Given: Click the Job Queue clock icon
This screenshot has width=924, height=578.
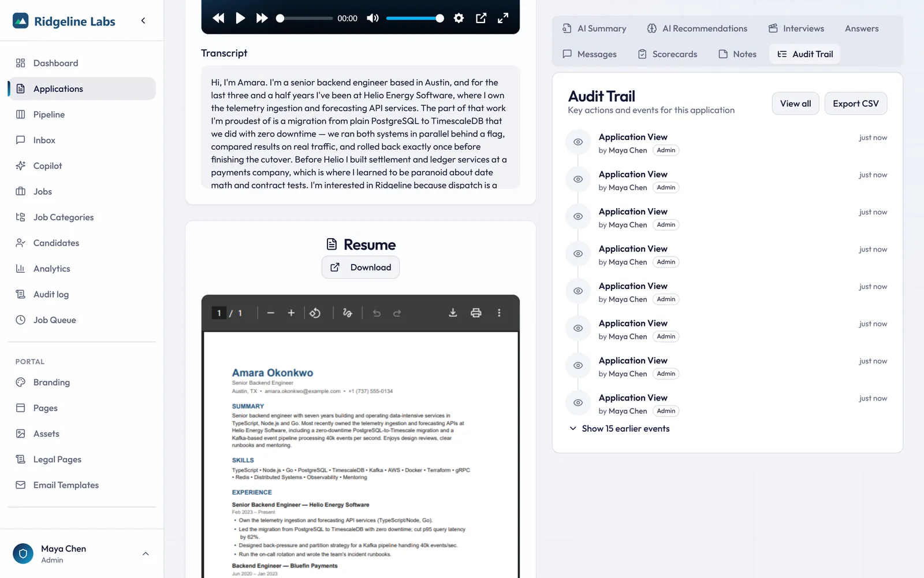Looking at the screenshot, I should [21, 320].
